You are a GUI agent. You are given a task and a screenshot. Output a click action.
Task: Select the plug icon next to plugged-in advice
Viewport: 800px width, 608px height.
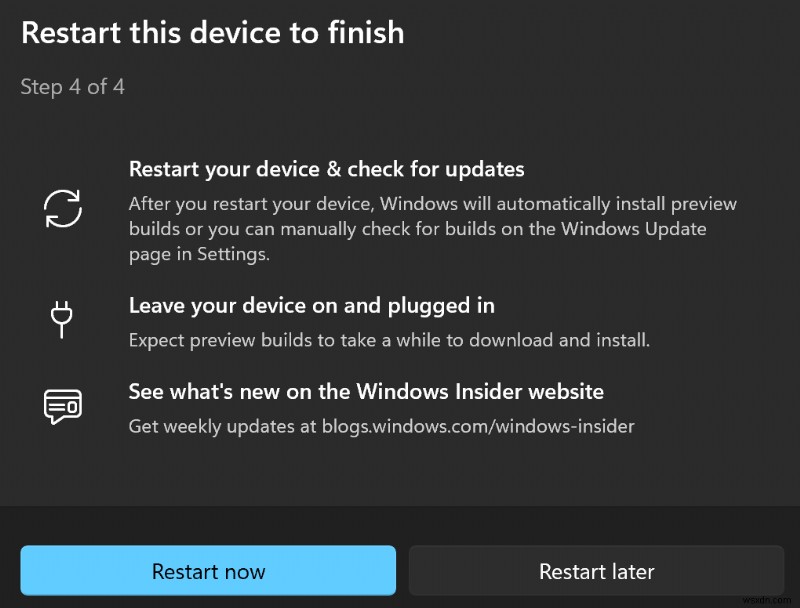pos(62,319)
